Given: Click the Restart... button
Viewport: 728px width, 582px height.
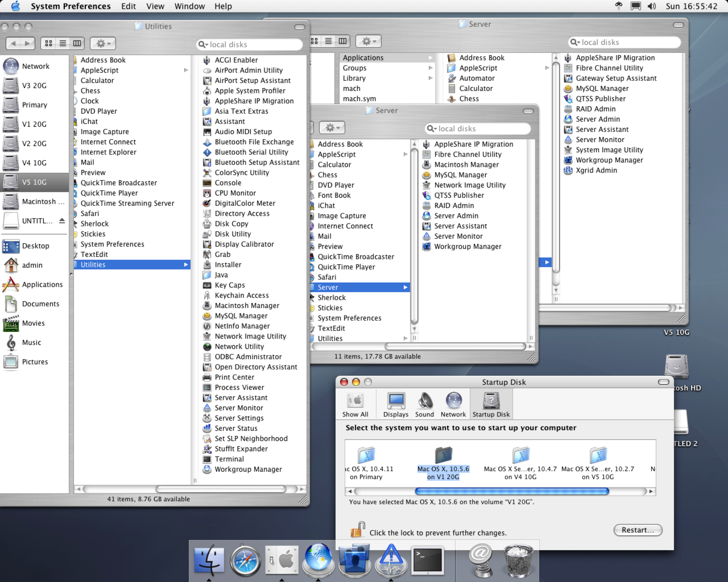Looking at the screenshot, I should [x=638, y=530].
